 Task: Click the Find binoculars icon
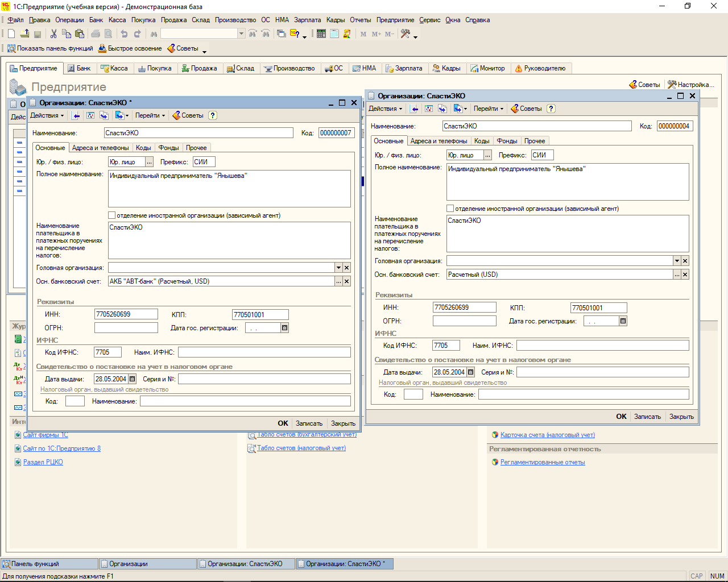(x=154, y=34)
